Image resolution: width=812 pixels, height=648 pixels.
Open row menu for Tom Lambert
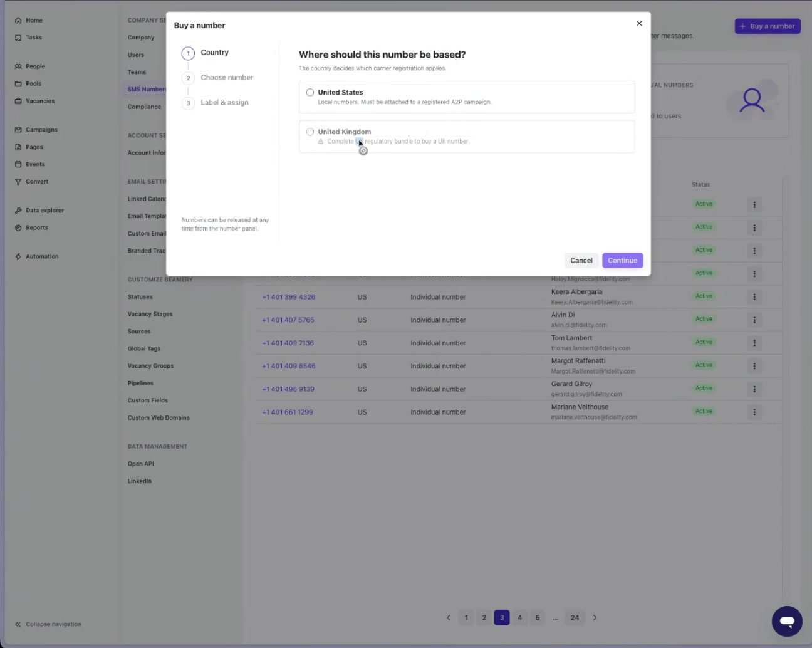(x=754, y=343)
